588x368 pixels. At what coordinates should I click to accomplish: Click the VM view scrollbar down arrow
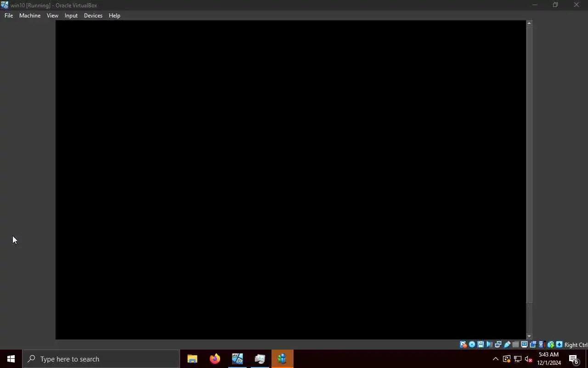click(529, 337)
